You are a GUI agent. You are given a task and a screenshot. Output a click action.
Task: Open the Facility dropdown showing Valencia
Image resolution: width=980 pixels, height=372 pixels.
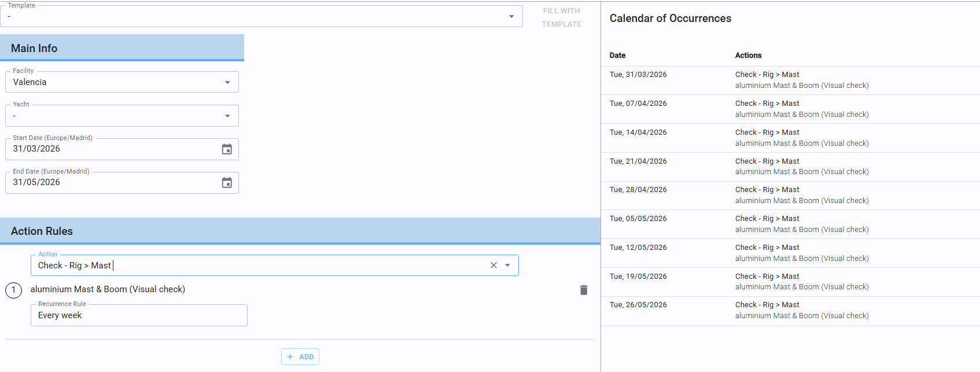(227, 82)
